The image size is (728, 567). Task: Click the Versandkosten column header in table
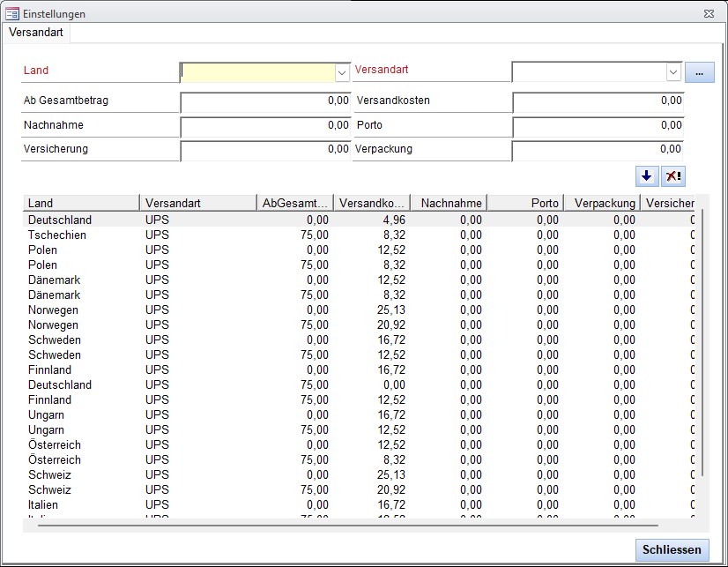pos(371,204)
